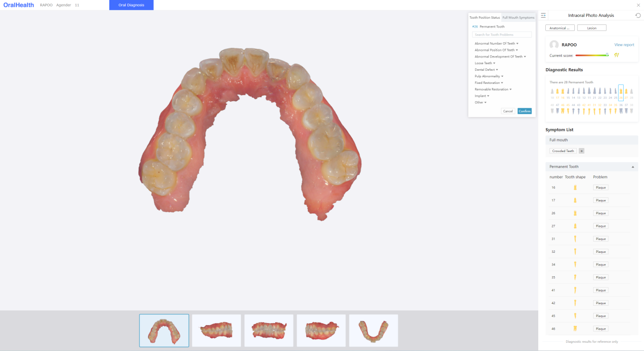644x351 pixels.
Task: Select highlighted tooth 26 in the chart
Action: [x=621, y=93]
